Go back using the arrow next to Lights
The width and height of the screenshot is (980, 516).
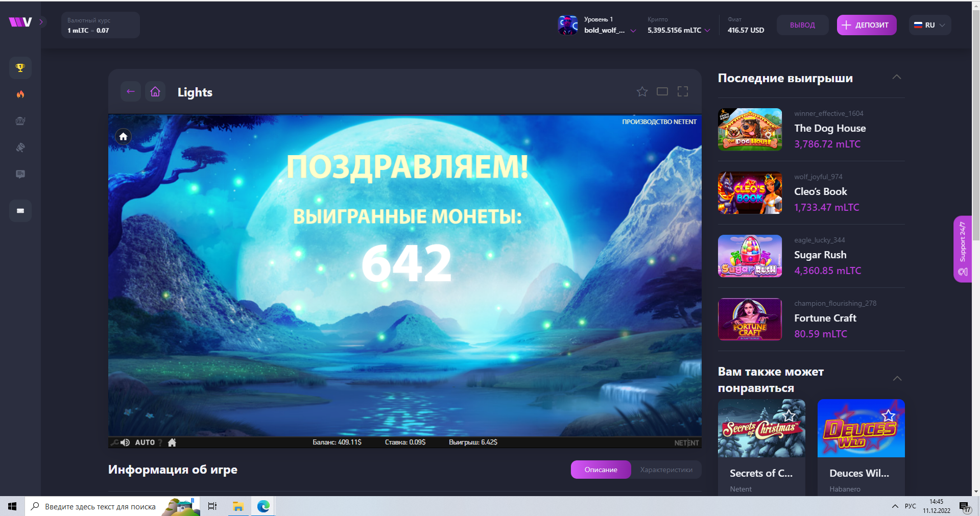(131, 91)
